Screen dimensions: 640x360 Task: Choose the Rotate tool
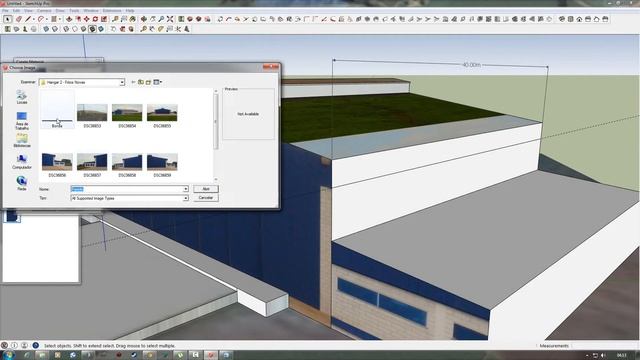[95, 19]
